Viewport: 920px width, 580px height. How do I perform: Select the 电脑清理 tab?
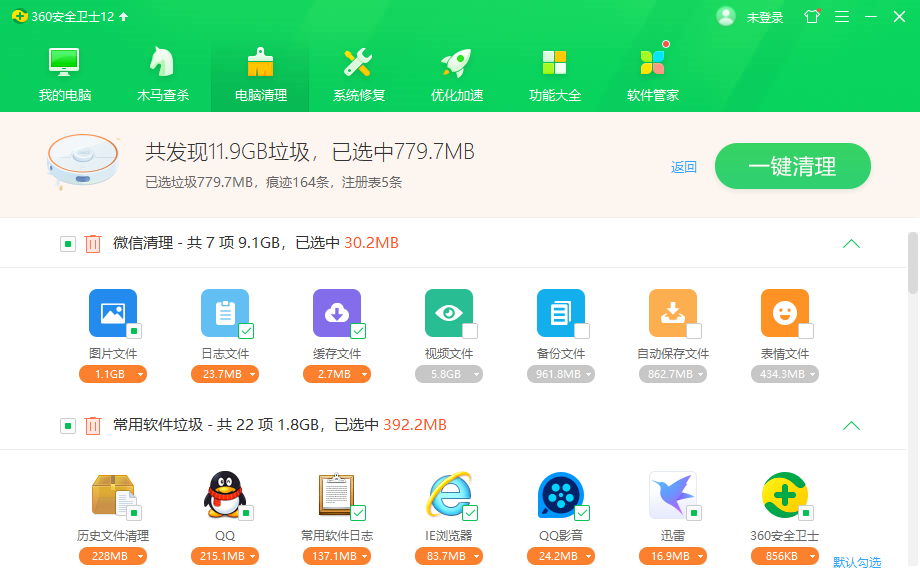click(x=261, y=74)
